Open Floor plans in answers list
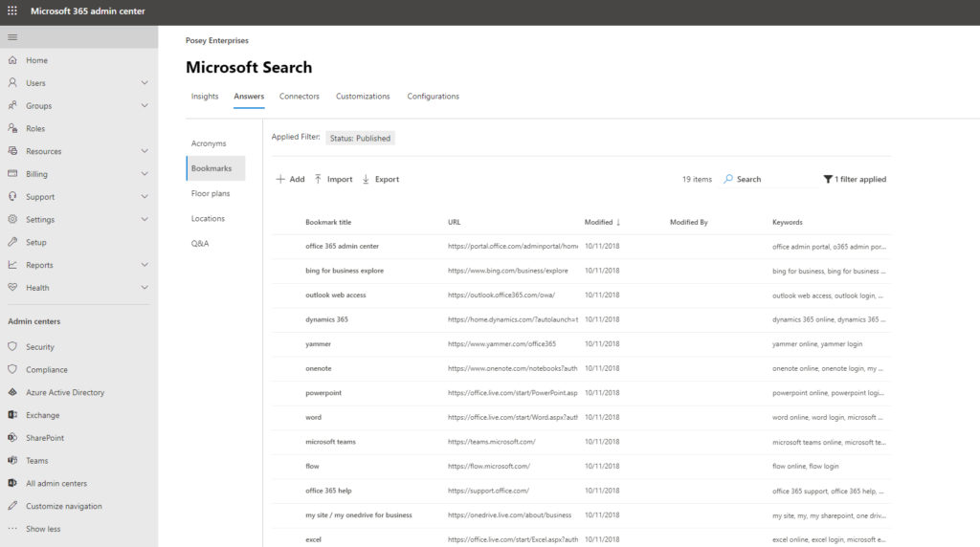The width and height of the screenshot is (980, 547). (x=211, y=193)
